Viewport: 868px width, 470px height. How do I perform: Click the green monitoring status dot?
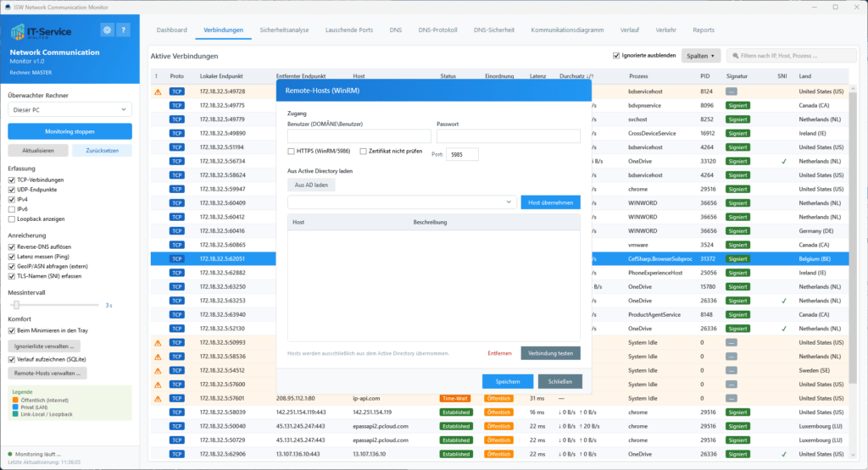[10, 454]
